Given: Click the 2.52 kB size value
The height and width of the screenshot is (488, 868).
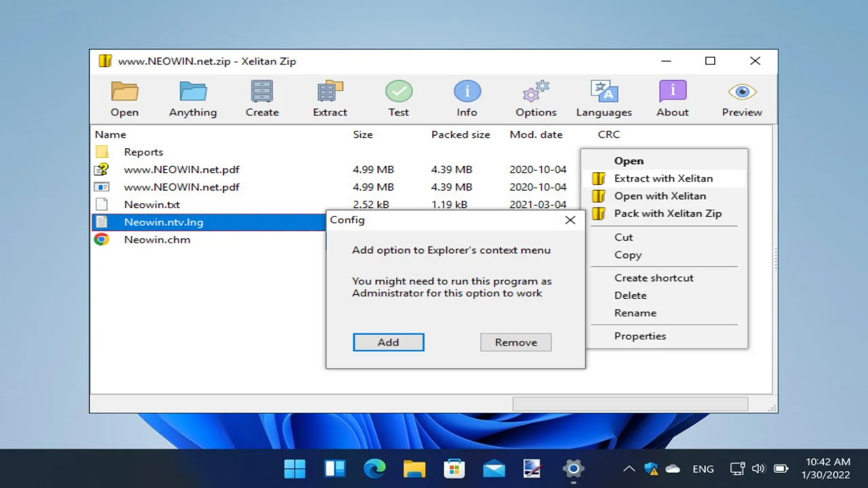Looking at the screenshot, I should [371, 205].
